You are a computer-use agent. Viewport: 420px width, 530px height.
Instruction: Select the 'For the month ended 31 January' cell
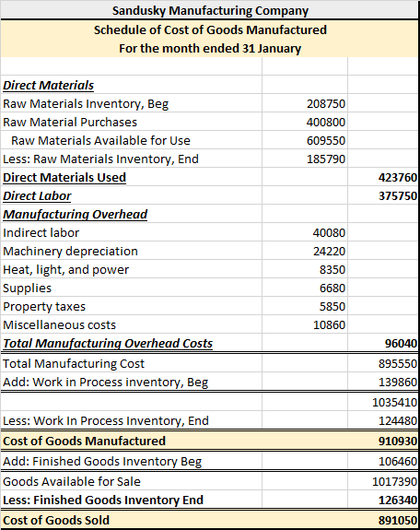[x=210, y=48]
